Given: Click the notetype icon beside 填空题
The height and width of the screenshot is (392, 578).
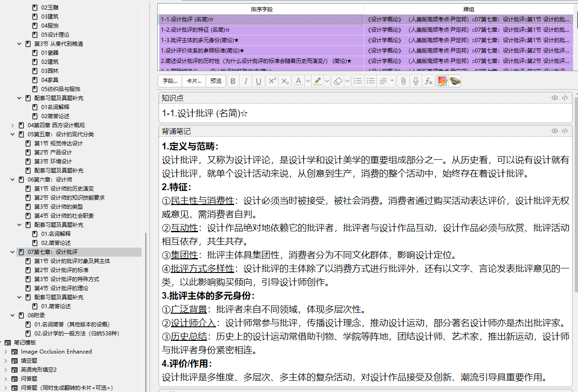Looking at the screenshot, I should (x=14, y=361).
